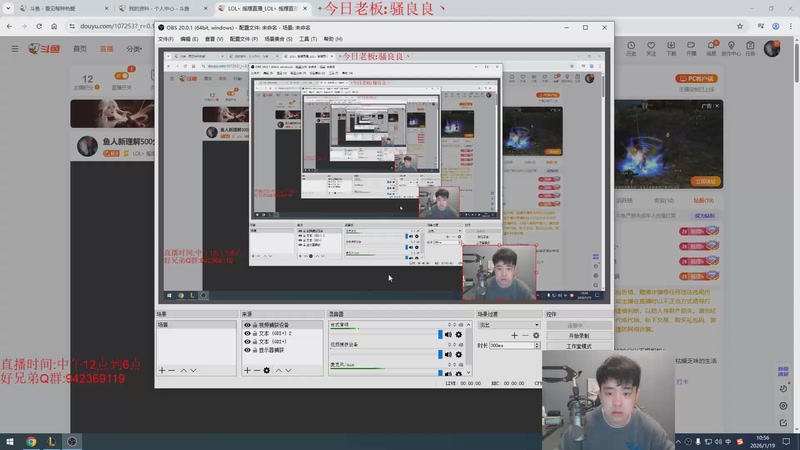Click 开始录制 button in OBS controls
Image resolution: width=800 pixels, height=450 pixels.
tap(579, 336)
